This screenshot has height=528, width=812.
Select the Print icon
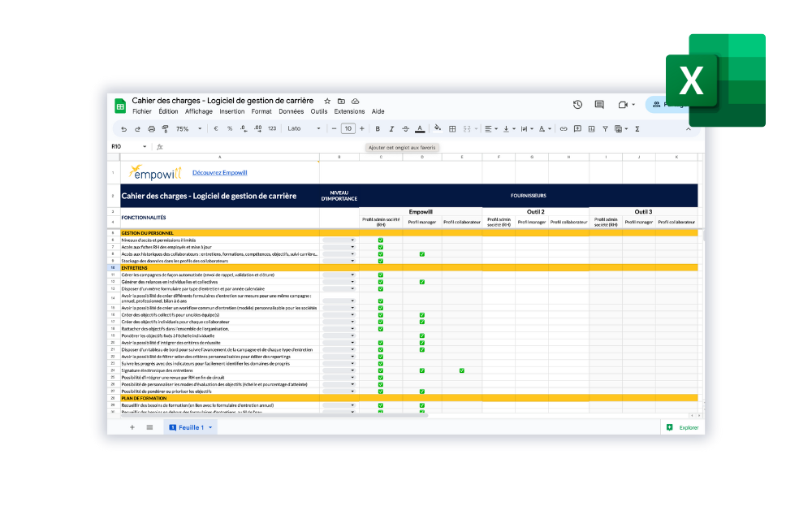151,128
